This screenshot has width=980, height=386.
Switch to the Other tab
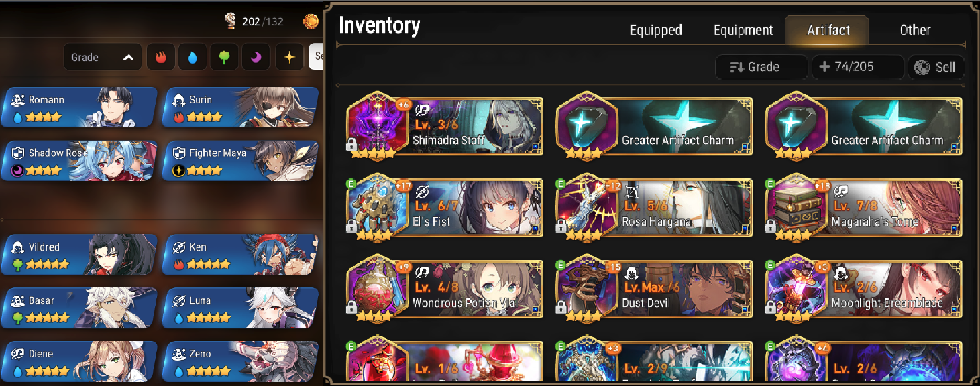point(915,30)
